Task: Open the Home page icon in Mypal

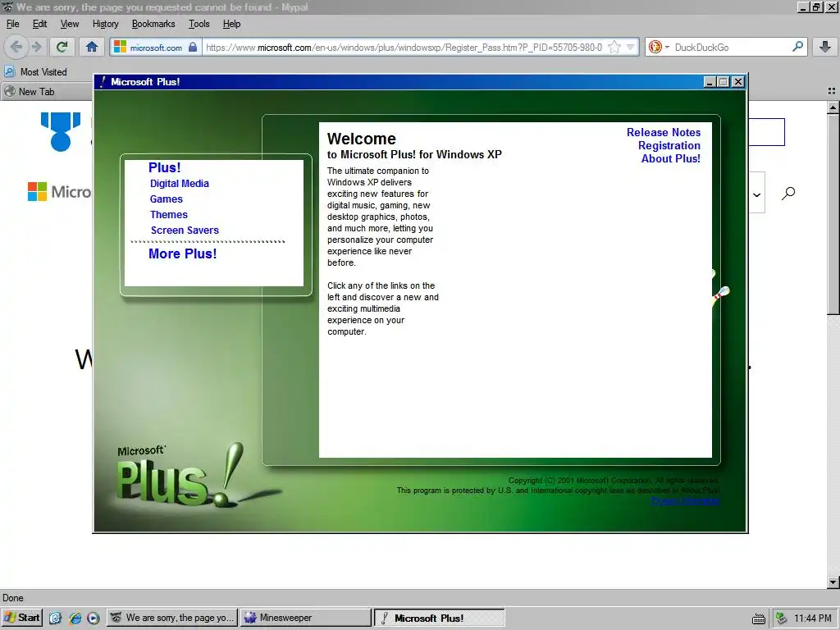Action: pyautogui.click(x=92, y=47)
